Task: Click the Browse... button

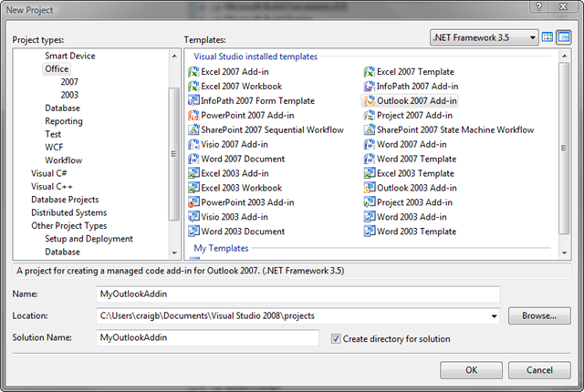Action: tap(539, 315)
